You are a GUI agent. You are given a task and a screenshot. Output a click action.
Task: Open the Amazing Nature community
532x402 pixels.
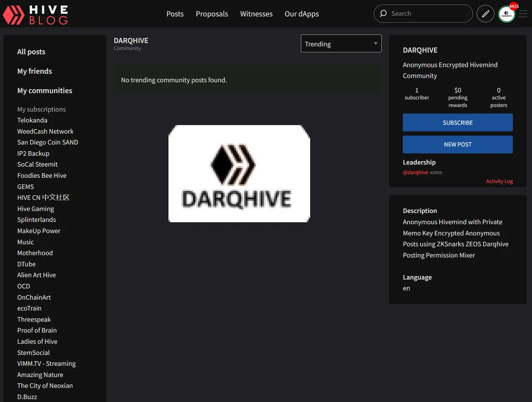[40, 375]
